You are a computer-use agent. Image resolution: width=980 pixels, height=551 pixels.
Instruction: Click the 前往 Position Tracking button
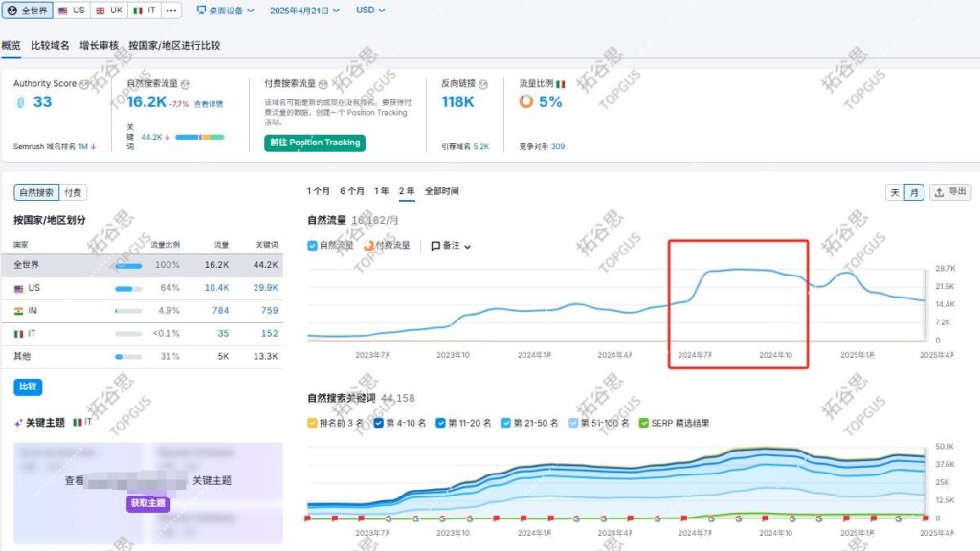point(315,143)
